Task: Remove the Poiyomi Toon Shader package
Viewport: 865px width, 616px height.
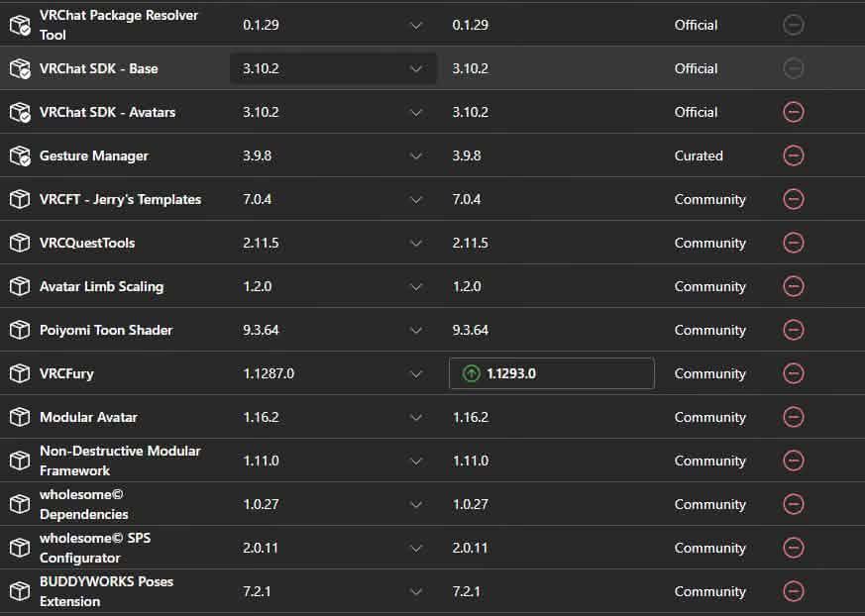Action: point(794,330)
